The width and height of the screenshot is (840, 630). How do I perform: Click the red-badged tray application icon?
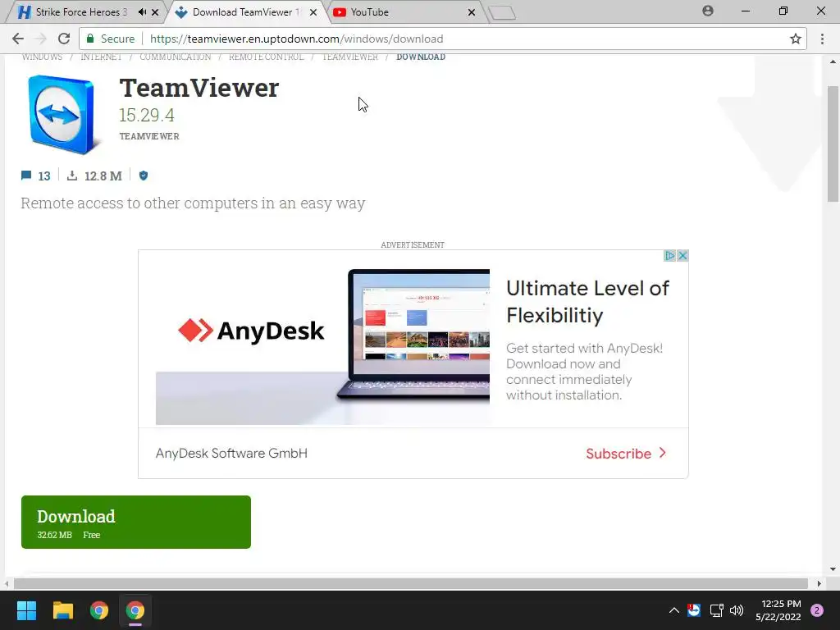(694, 610)
